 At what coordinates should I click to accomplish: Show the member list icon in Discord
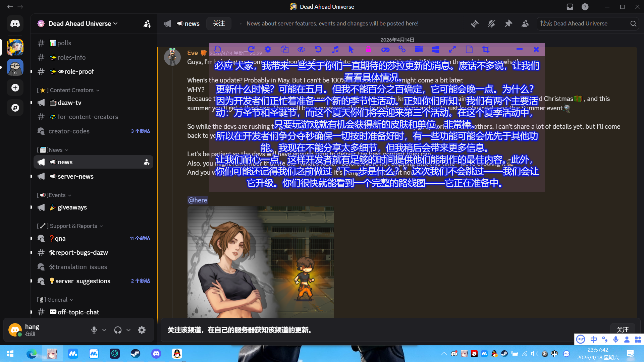[x=525, y=23]
